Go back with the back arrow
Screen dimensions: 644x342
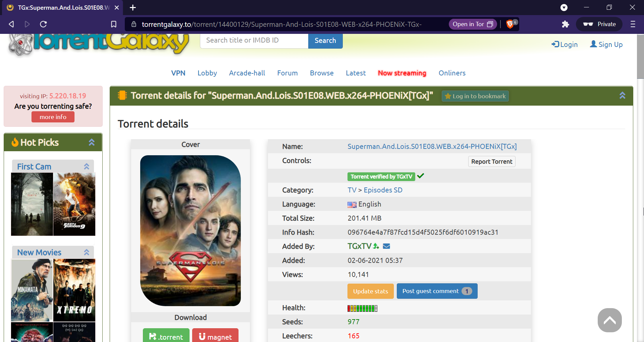coord(11,24)
